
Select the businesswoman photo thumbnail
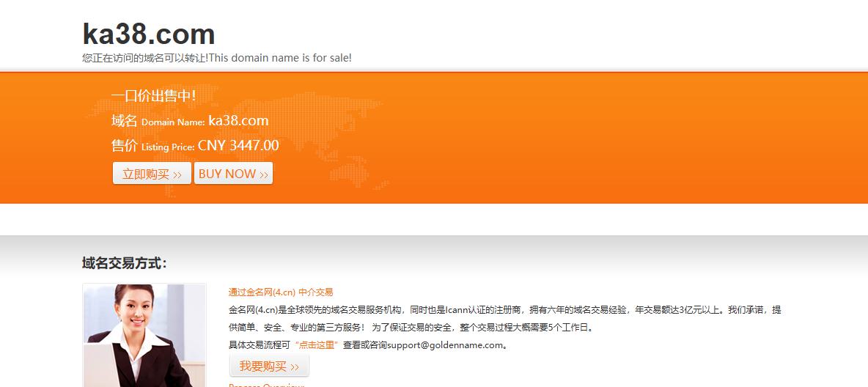pyautogui.click(x=144, y=336)
